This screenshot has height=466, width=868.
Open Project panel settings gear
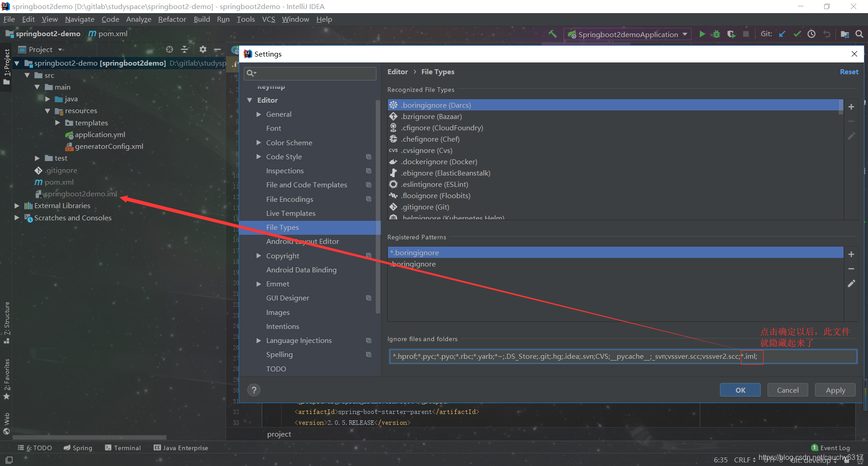(203, 49)
